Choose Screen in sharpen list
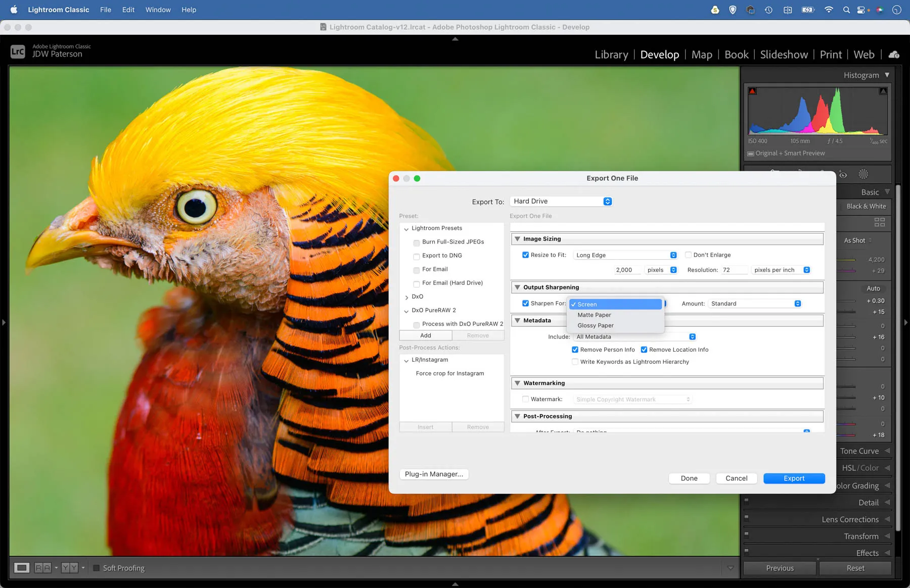The image size is (910, 588). [615, 304]
